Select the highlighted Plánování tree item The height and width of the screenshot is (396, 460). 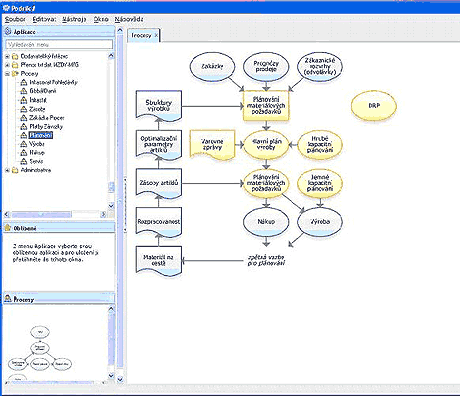[41, 135]
